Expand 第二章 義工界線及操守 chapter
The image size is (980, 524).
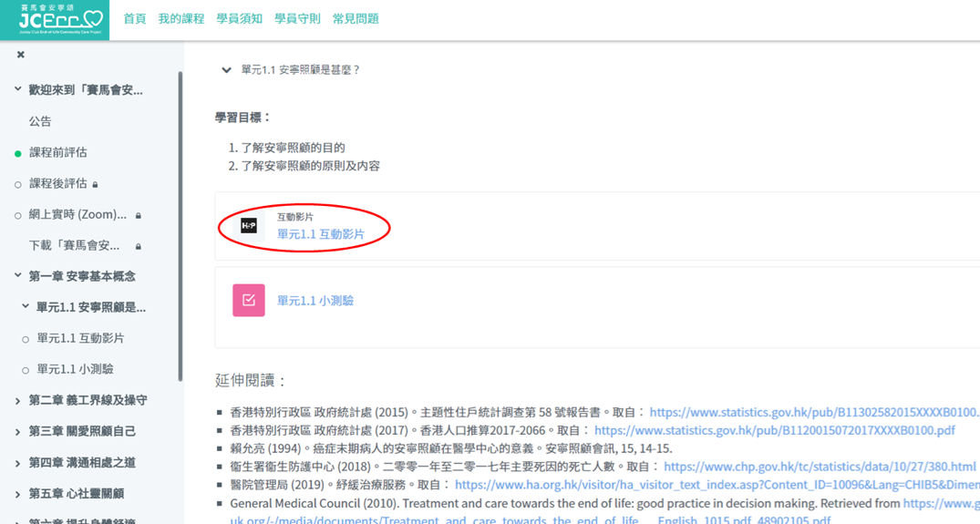point(17,401)
